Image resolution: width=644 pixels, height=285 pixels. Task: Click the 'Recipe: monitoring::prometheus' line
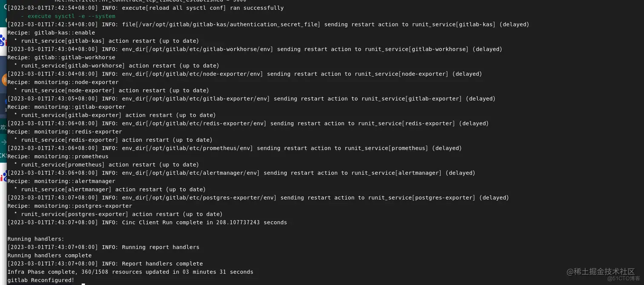click(58, 157)
